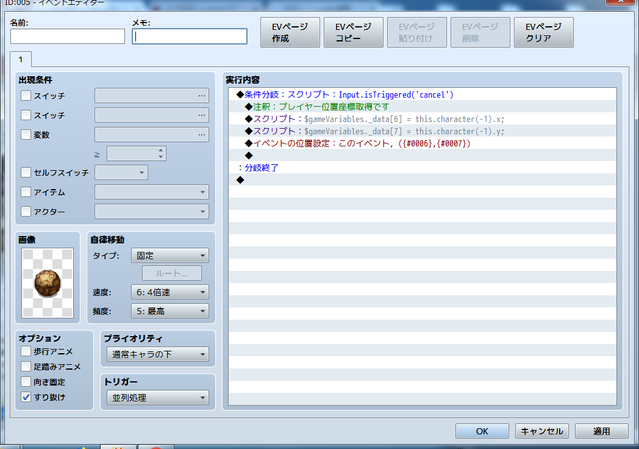Select script line with _data[7] character y
Image resolution: width=639 pixels, height=449 pixels.
click(x=422, y=131)
